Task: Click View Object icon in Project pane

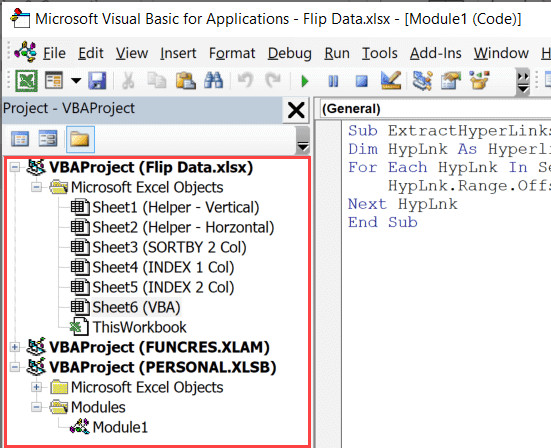Action: click(48, 139)
